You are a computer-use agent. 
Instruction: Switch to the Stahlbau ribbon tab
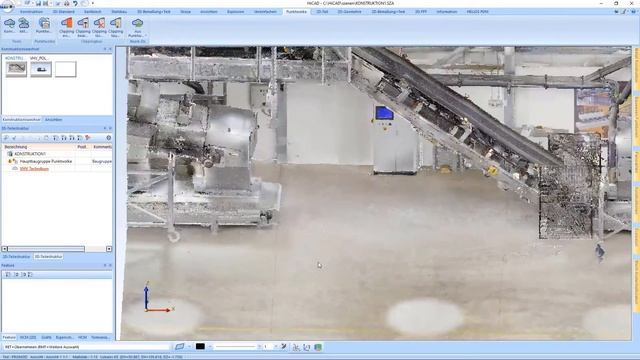pos(119,12)
